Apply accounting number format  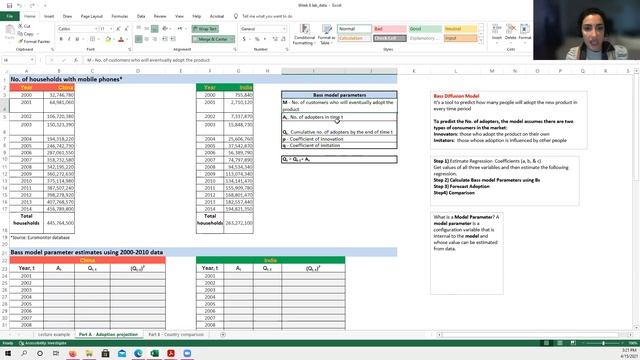tap(244, 39)
